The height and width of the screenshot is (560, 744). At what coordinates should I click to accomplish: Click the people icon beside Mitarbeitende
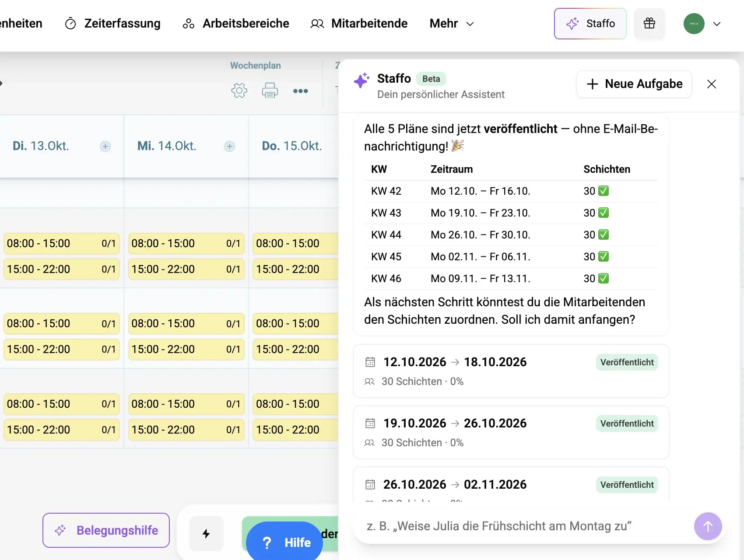(317, 24)
